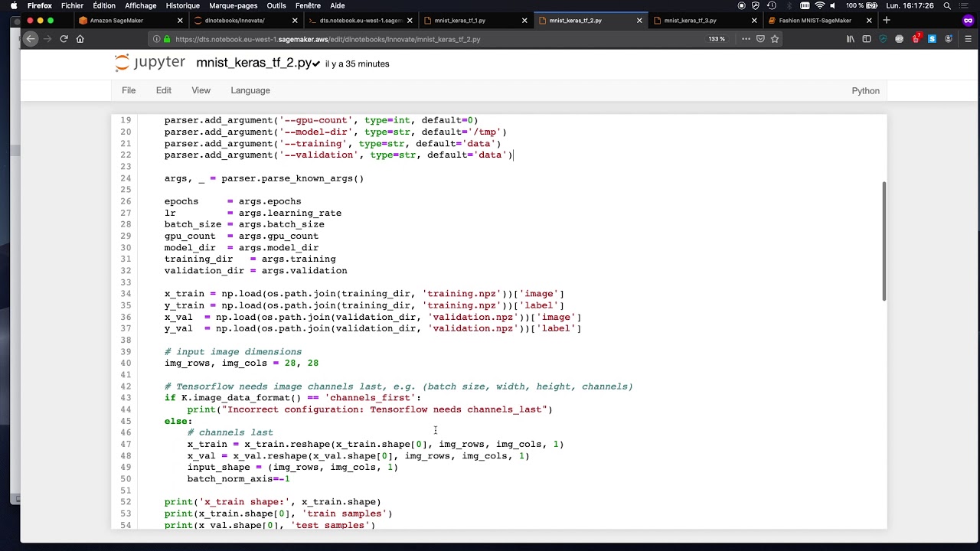Bookmark this page with the star icon
This screenshot has height=551, width=980.
[x=776, y=39]
